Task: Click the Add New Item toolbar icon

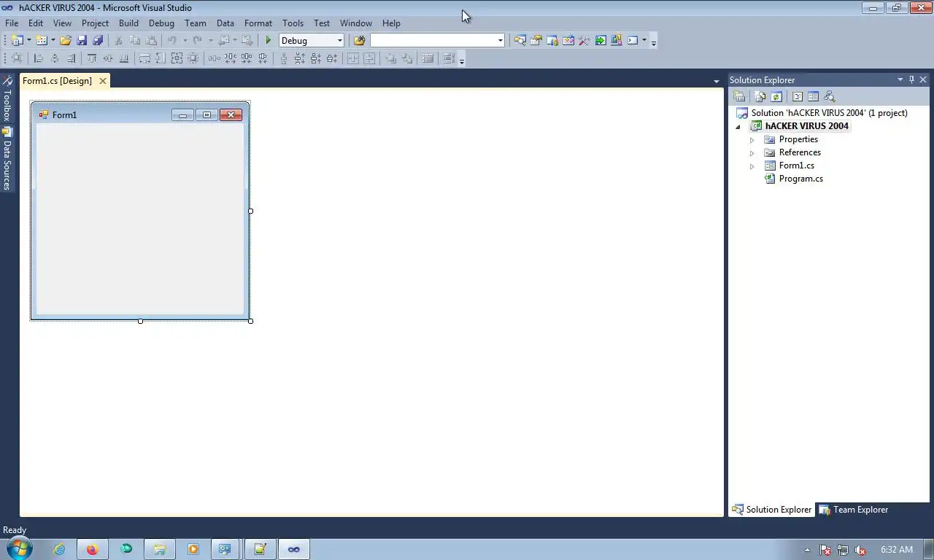Action: click(x=42, y=41)
